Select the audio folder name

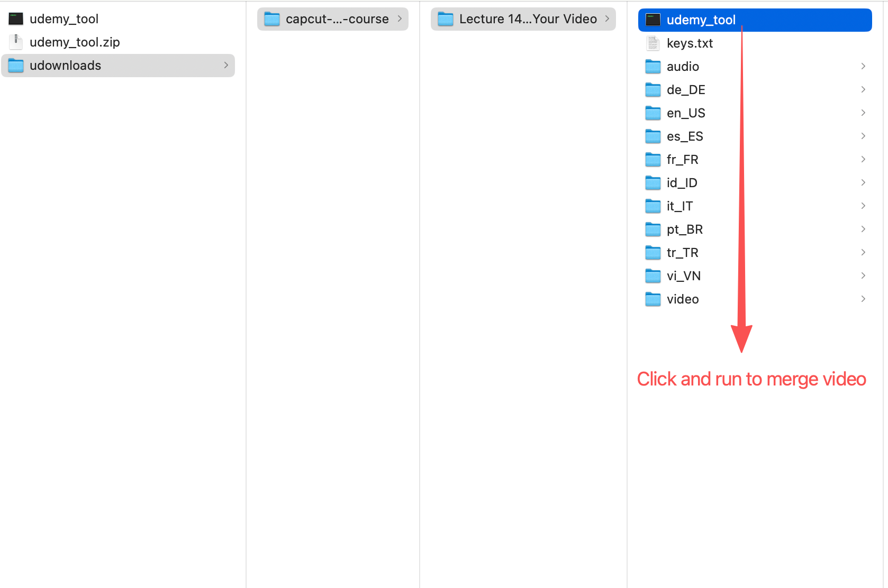coord(683,67)
